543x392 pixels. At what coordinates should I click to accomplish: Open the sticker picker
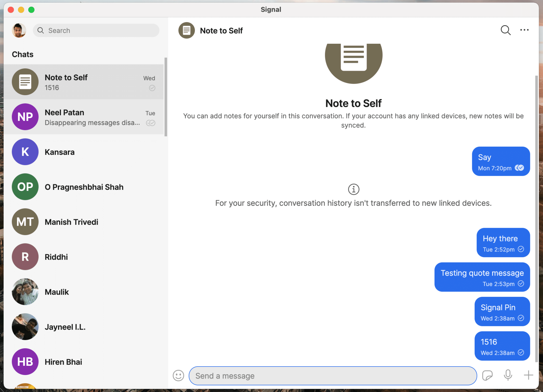coord(487,376)
